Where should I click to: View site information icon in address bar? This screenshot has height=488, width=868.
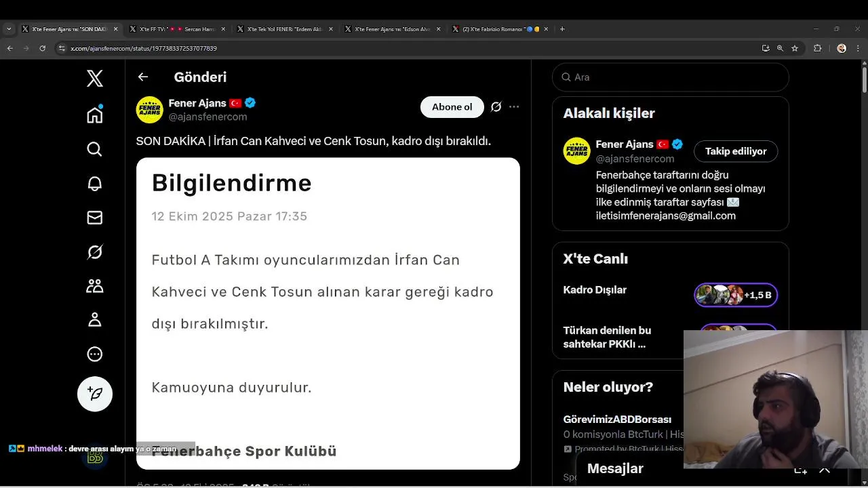tap(62, 48)
